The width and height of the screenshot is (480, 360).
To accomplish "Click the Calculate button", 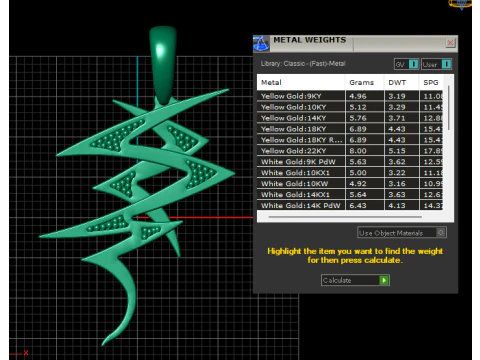I will click(x=355, y=280).
